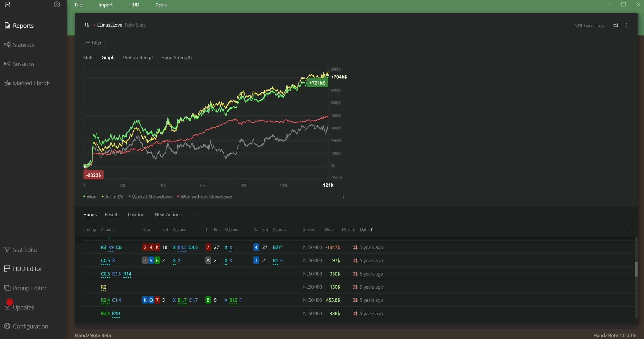Launch the HUD Editor

[x=27, y=269]
